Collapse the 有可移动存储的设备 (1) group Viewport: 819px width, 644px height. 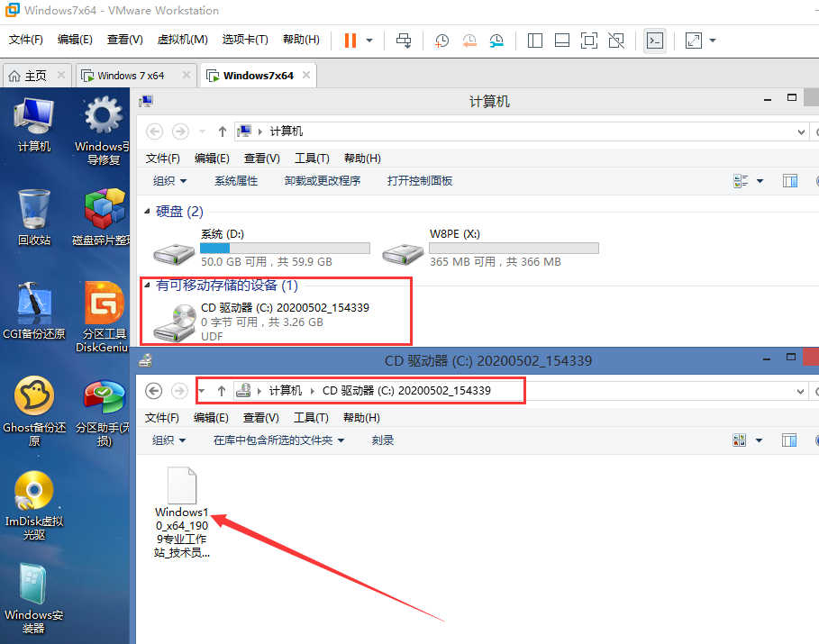point(147,286)
